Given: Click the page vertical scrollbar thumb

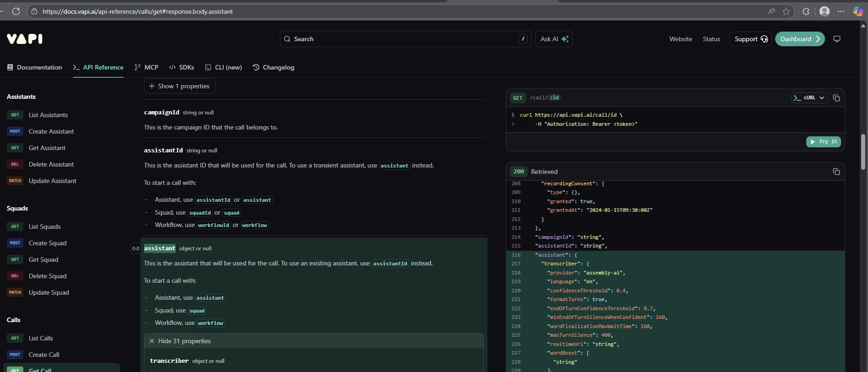Looking at the screenshot, I should pyautogui.click(x=863, y=151).
